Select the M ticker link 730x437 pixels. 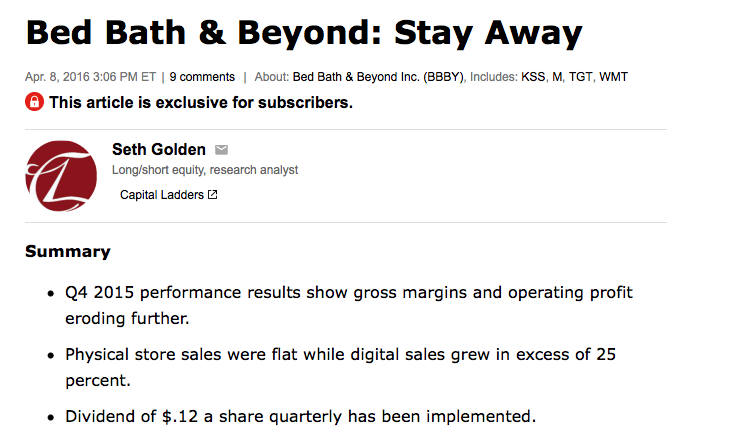click(x=558, y=77)
